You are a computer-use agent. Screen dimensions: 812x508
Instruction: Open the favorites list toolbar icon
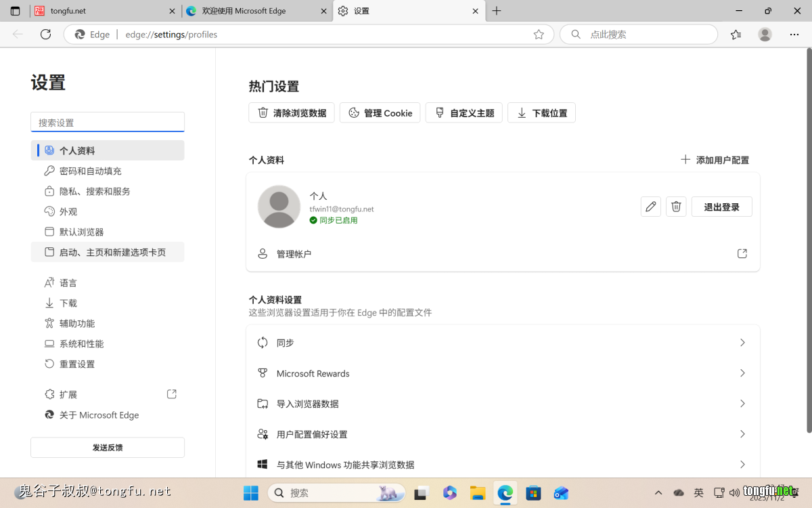736,35
